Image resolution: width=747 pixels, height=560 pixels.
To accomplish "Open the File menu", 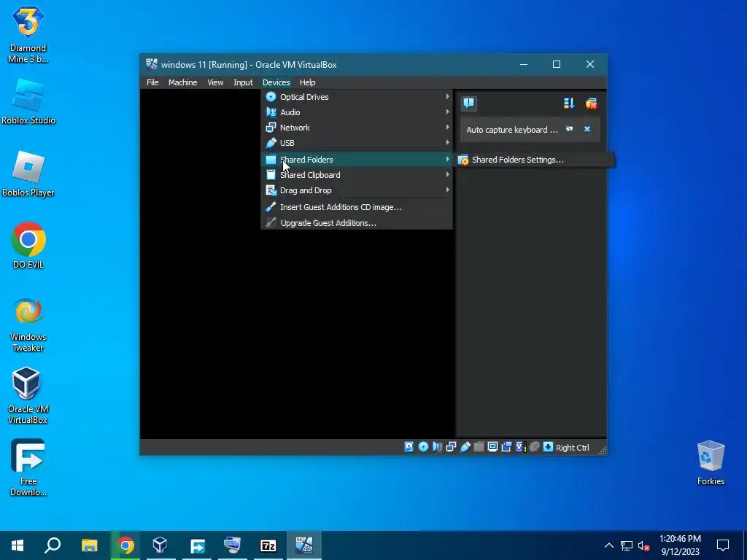I will pyautogui.click(x=152, y=82).
